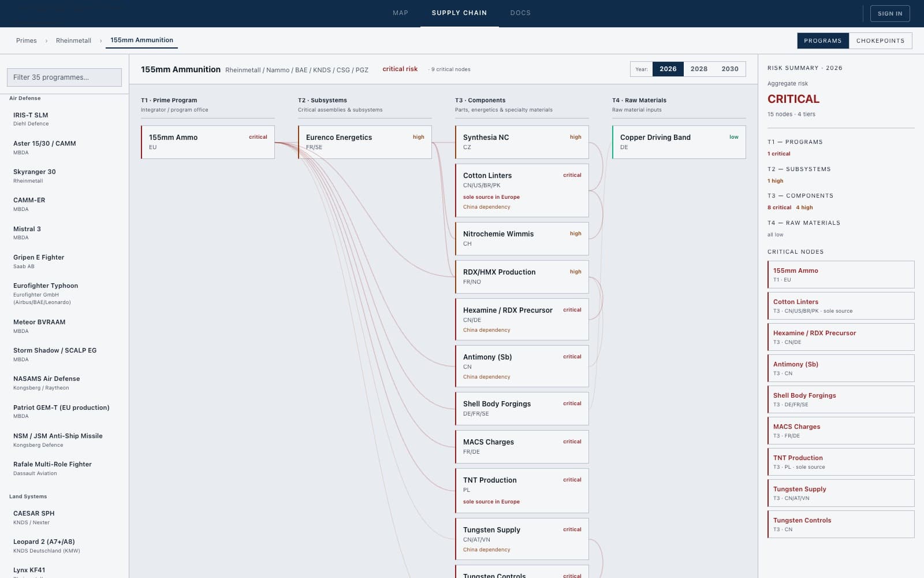Switch to CHOKEPOINTS view
The height and width of the screenshot is (578, 924).
pyautogui.click(x=880, y=40)
